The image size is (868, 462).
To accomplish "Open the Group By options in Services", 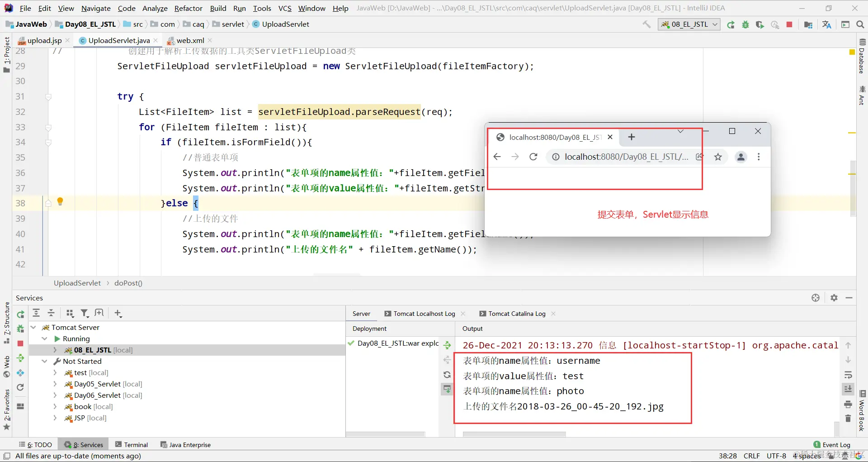I will pyautogui.click(x=70, y=313).
